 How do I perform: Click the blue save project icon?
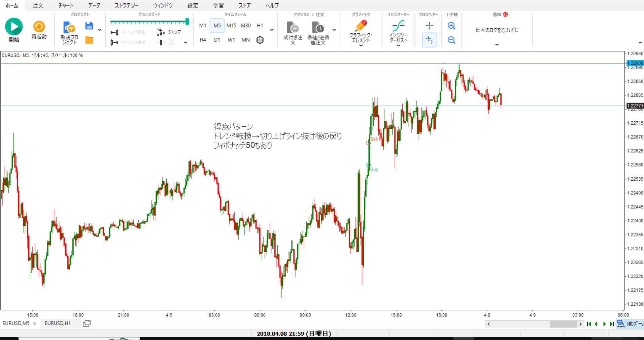click(x=89, y=26)
